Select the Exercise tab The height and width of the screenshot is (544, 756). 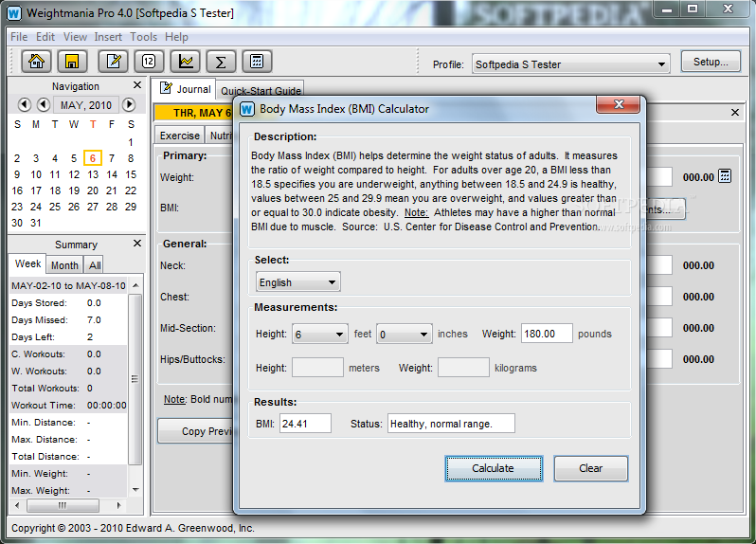[x=179, y=136]
